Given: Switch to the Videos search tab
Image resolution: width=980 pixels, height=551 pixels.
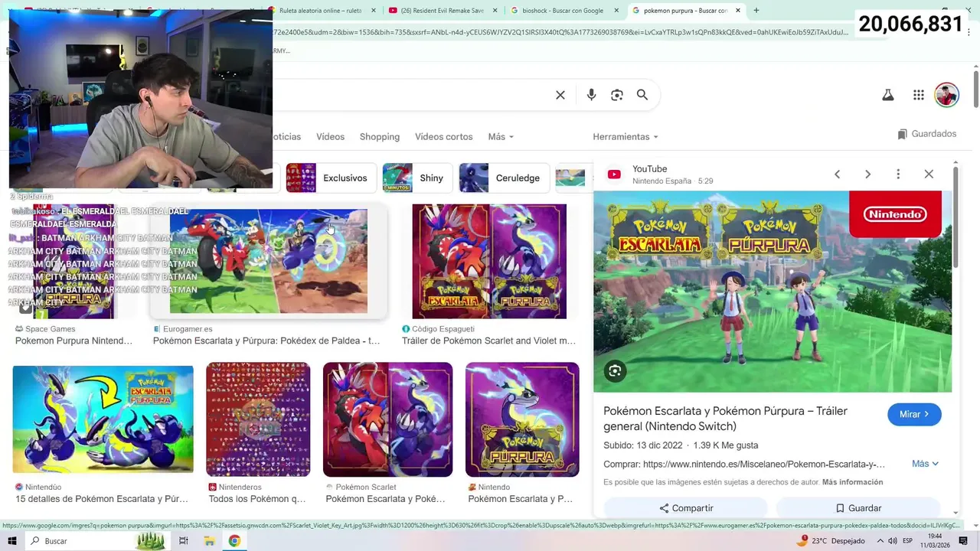Looking at the screenshot, I should coord(330,137).
